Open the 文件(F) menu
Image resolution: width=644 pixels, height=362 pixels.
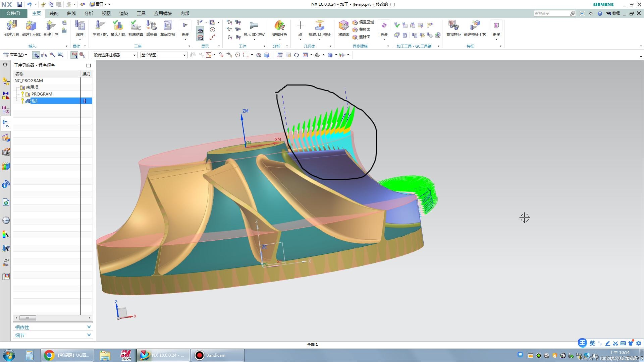click(13, 13)
